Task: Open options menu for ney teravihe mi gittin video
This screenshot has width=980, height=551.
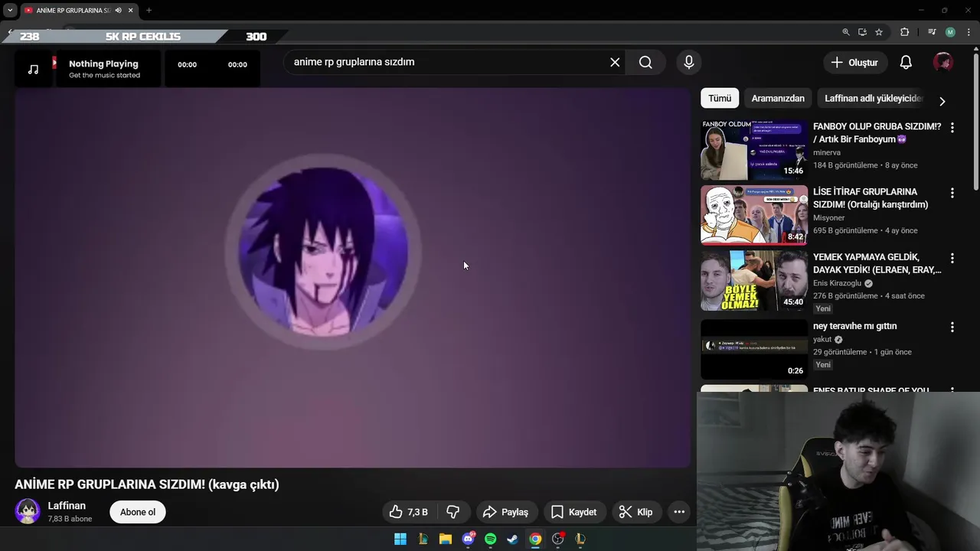Action: [952, 327]
